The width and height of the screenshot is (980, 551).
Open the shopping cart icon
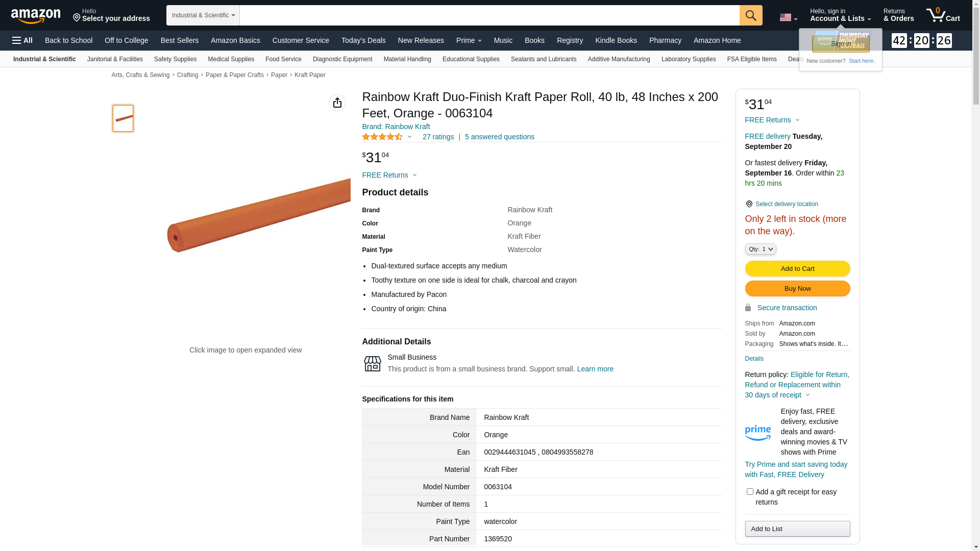943,15
